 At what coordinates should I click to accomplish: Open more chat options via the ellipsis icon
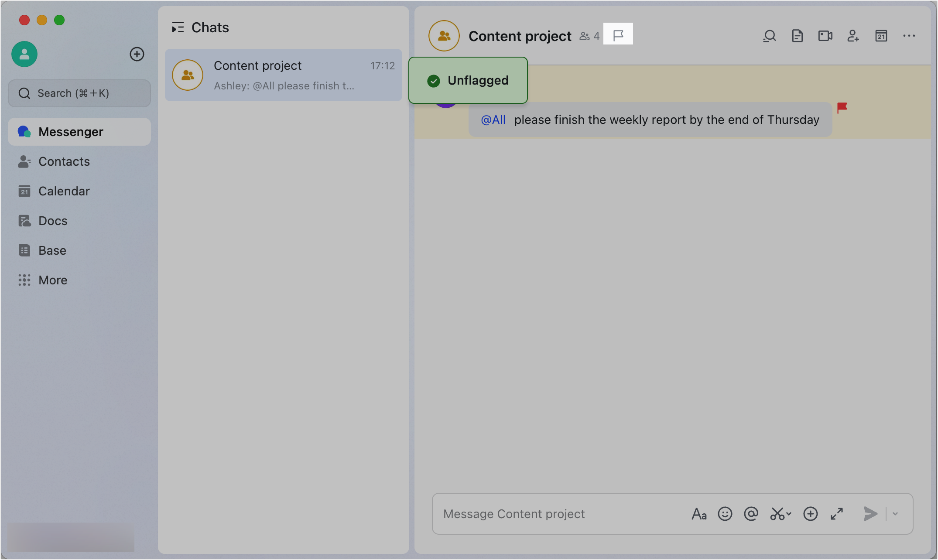[909, 36]
